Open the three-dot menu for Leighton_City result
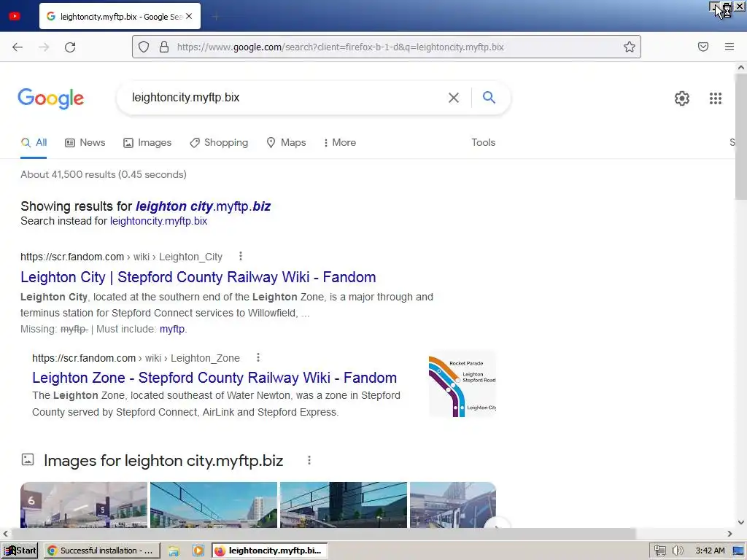 [241, 256]
